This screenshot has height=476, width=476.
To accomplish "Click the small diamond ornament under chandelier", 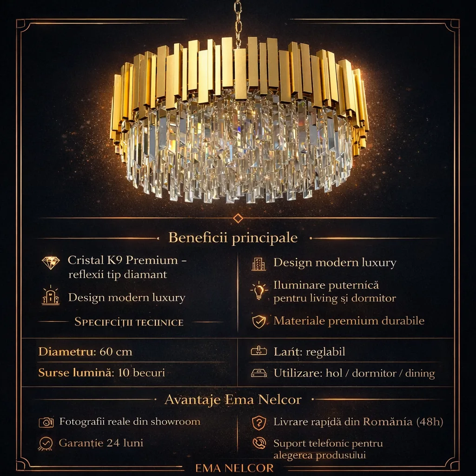I will coord(238,218).
